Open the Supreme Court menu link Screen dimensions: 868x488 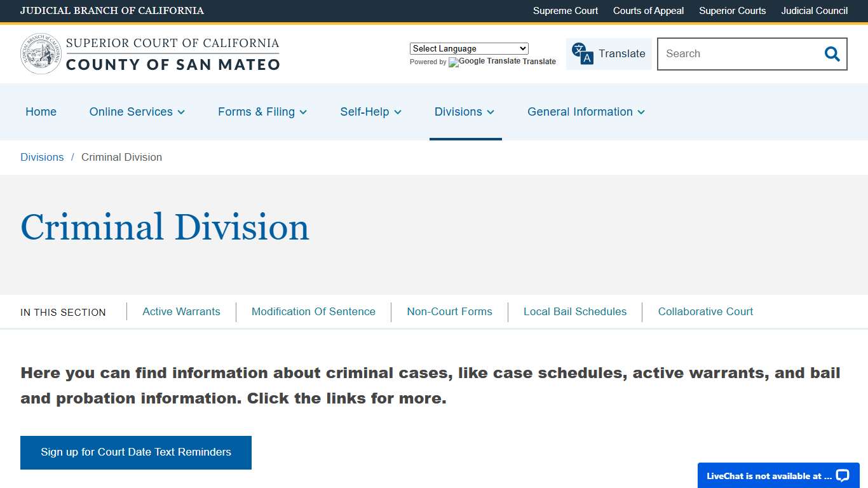(x=565, y=11)
